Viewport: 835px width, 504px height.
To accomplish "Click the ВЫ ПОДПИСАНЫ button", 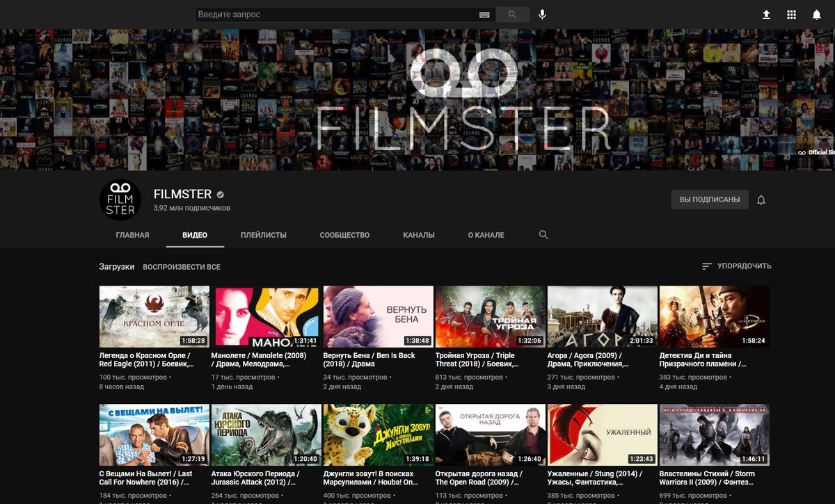I will click(x=710, y=200).
